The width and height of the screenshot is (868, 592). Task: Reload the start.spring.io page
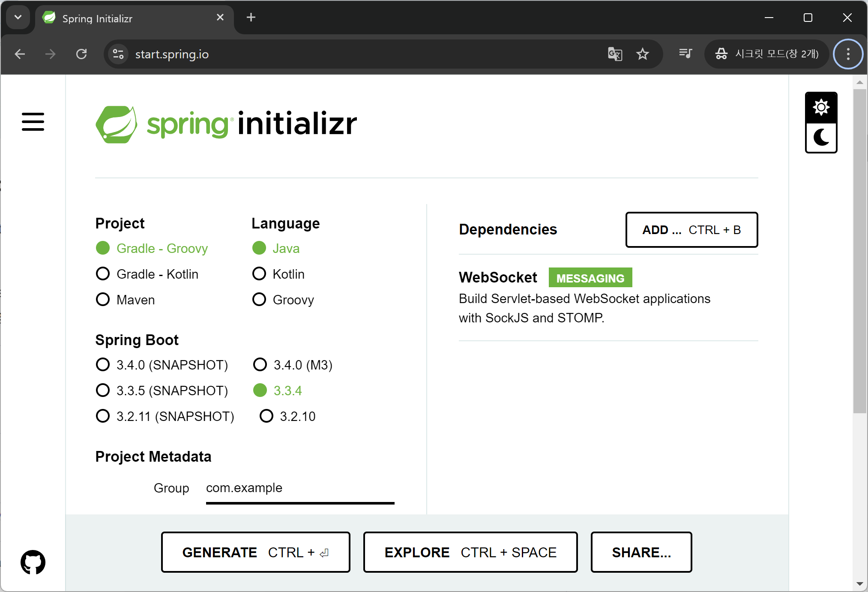pyautogui.click(x=81, y=54)
